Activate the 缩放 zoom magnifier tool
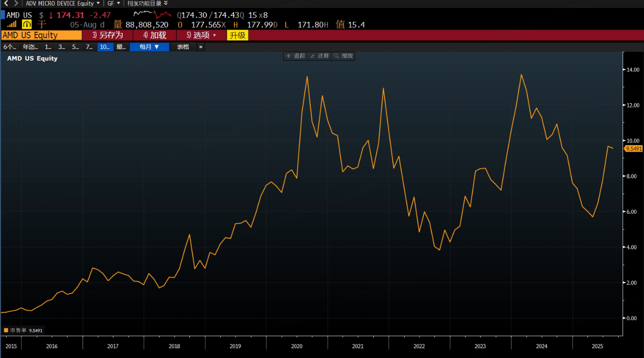The width and height of the screenshot is (644, 358). pos(343,56)
